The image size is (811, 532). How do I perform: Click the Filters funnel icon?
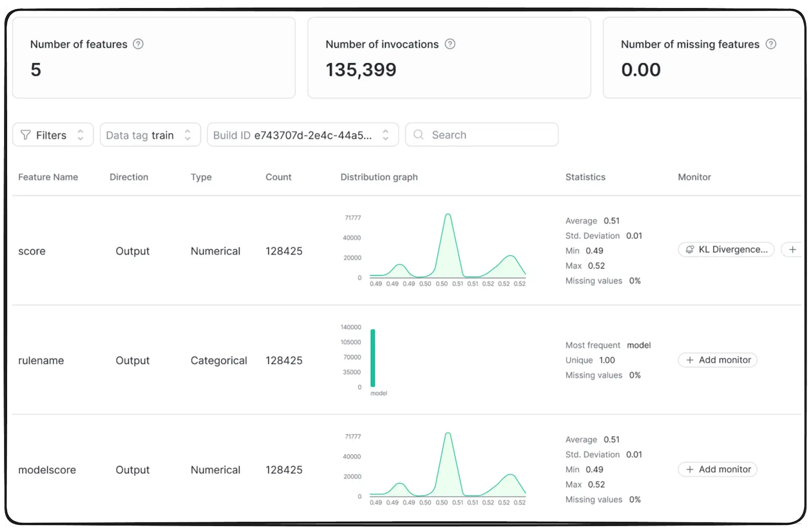[25, 135]
